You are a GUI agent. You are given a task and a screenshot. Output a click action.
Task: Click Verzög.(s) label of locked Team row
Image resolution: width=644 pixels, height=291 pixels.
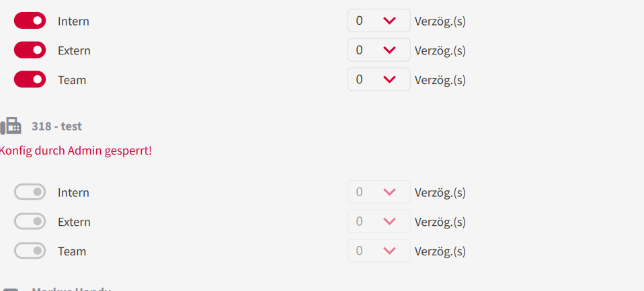coord(440,251)
